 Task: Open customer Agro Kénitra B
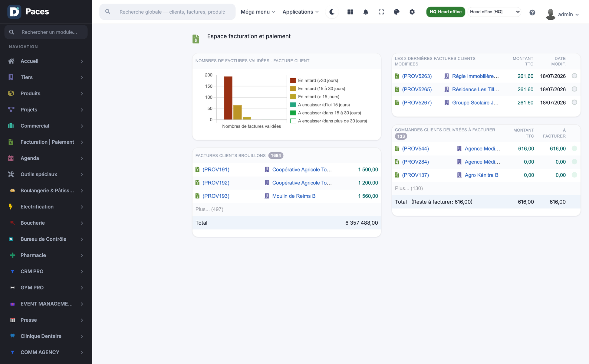(x=481, y=175)
